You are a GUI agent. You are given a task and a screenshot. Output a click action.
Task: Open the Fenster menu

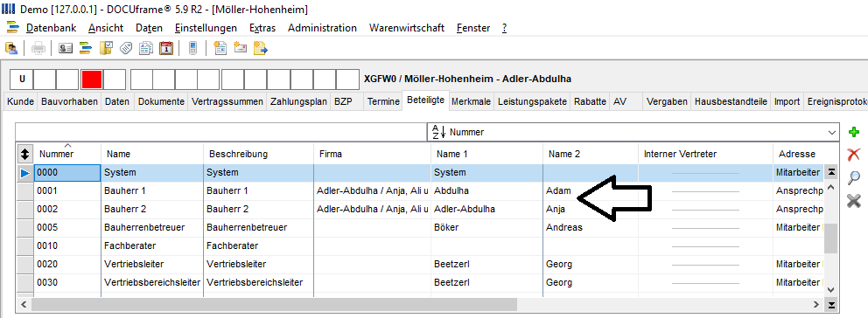(473, 28)
